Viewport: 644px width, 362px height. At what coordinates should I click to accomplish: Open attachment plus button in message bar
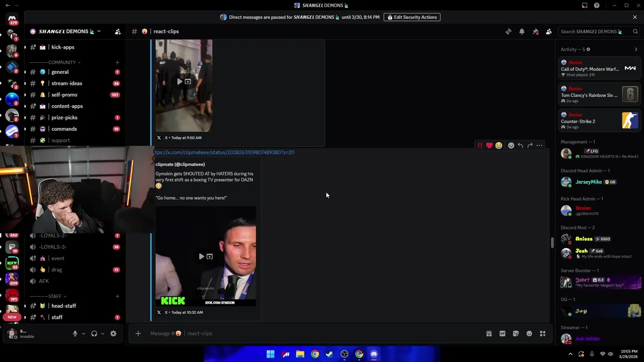coord(138,333)
